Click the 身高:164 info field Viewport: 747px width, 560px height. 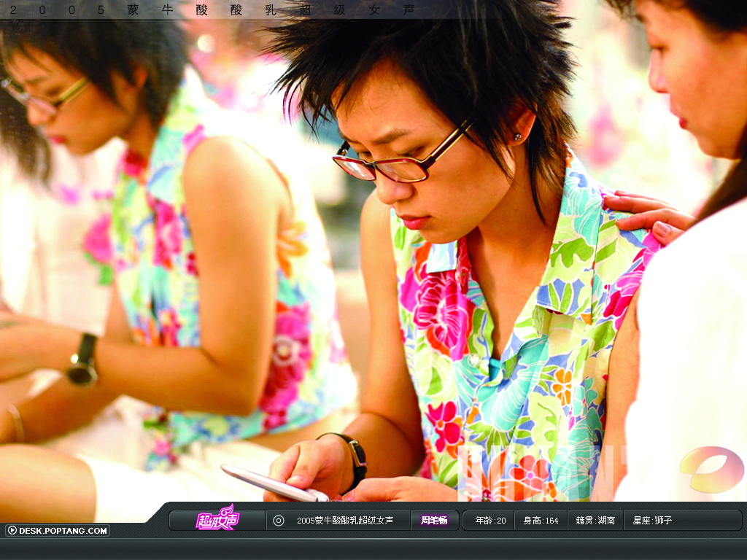coord(541,521)
